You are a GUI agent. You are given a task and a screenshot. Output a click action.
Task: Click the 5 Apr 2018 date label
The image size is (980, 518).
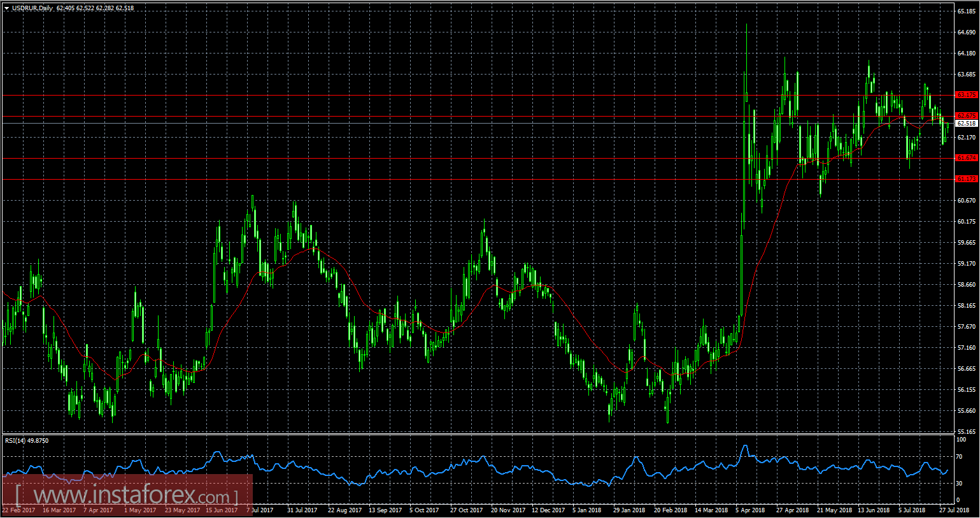749,510
